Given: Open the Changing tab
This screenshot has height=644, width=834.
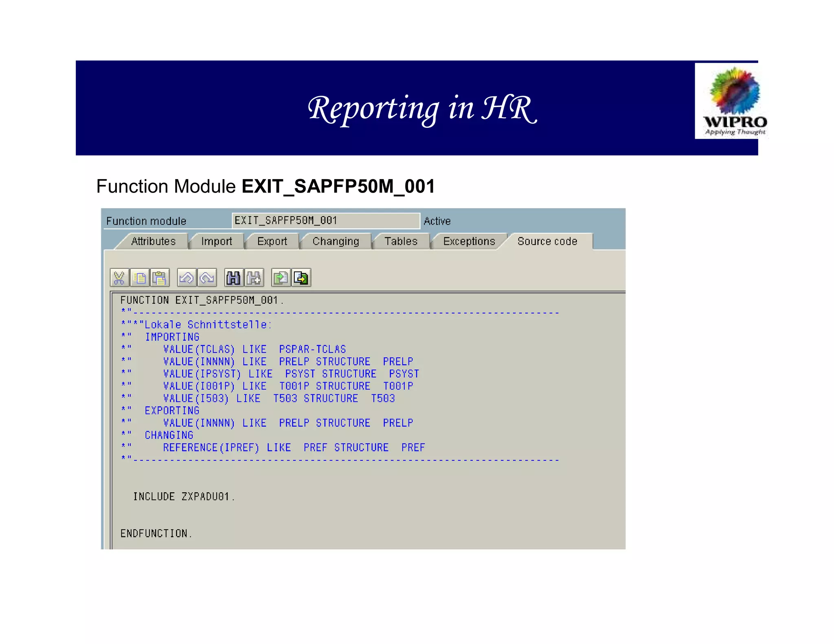Looking at the screenshot, I should (336, 241).
